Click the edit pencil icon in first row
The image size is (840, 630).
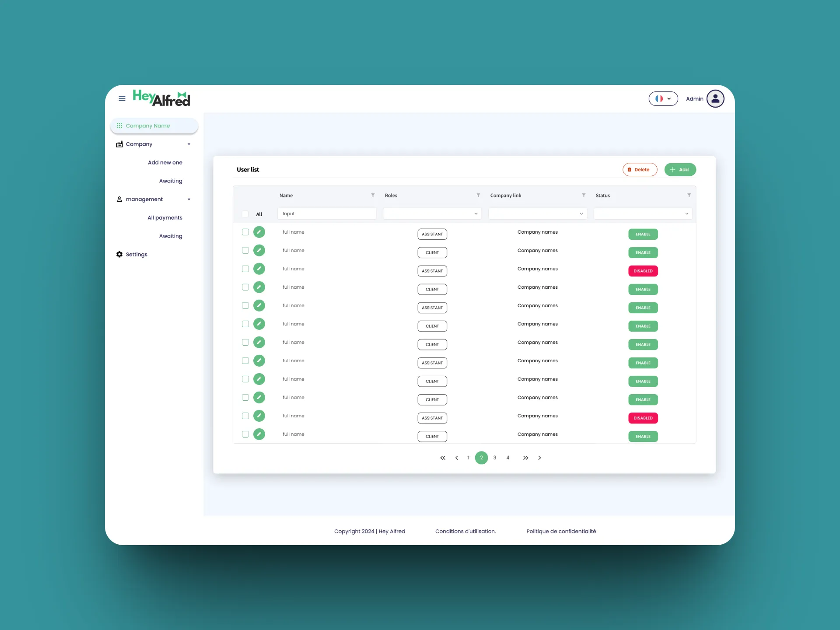[259, 232]
